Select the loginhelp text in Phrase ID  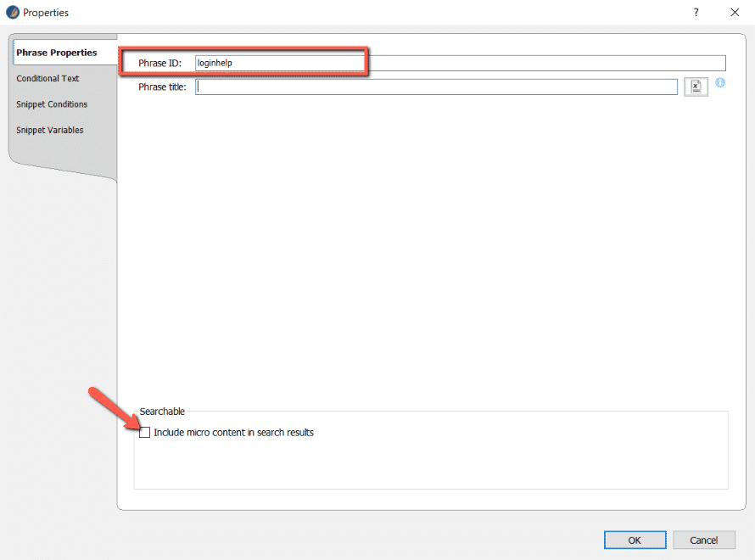click(213, 62)
